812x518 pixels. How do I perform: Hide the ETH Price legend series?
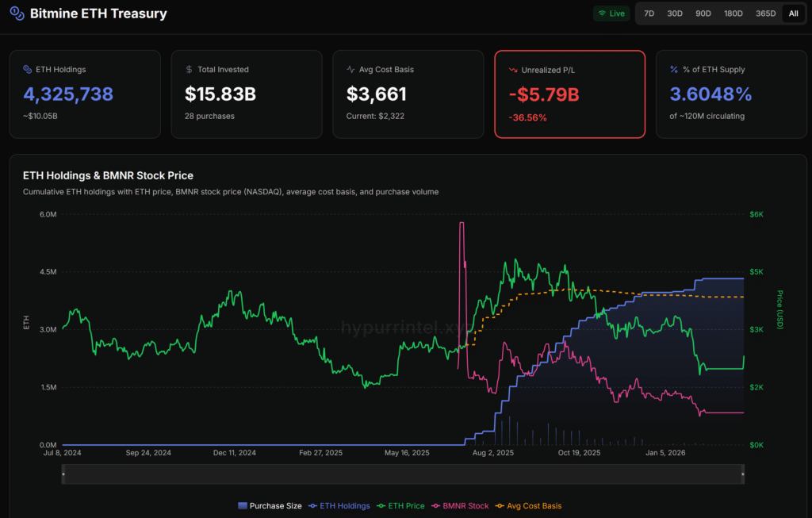coord(400,505)
